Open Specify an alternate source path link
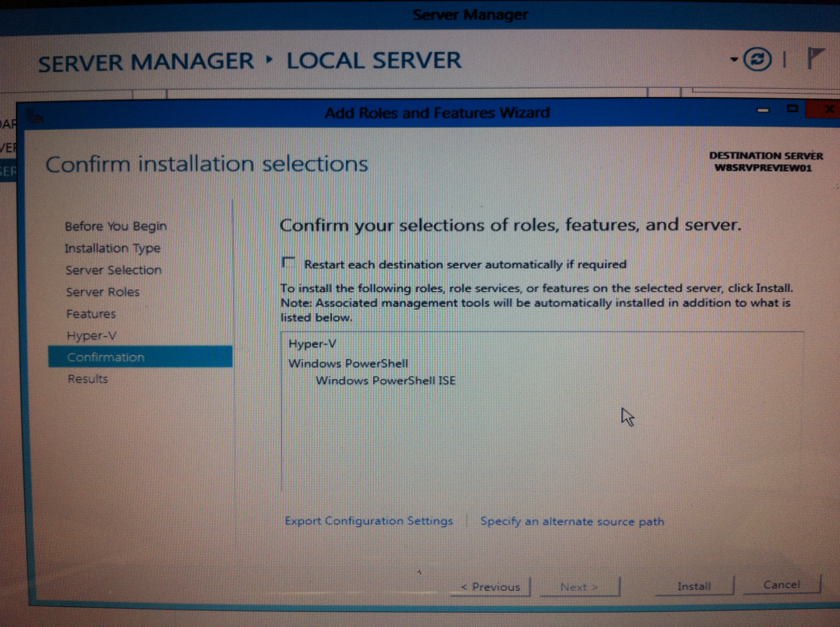This screenshot has height=627, width=840. pos(572,521)
